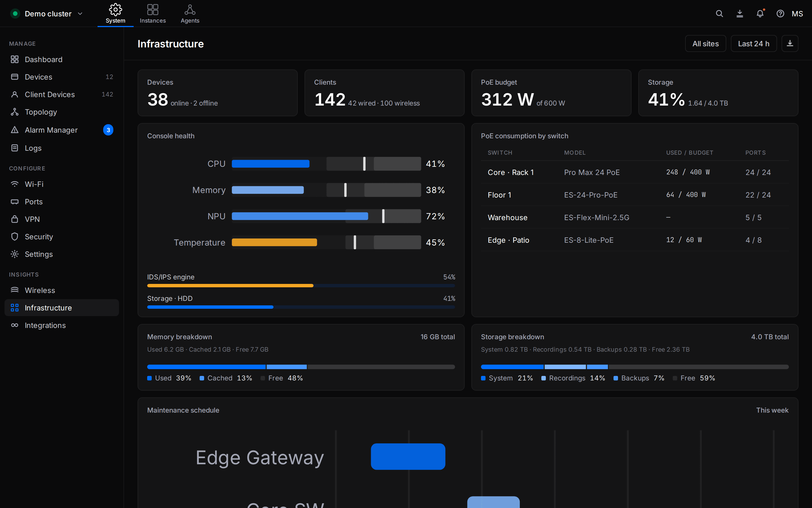
Task: Click the This week schedule label
Action: 772,410
